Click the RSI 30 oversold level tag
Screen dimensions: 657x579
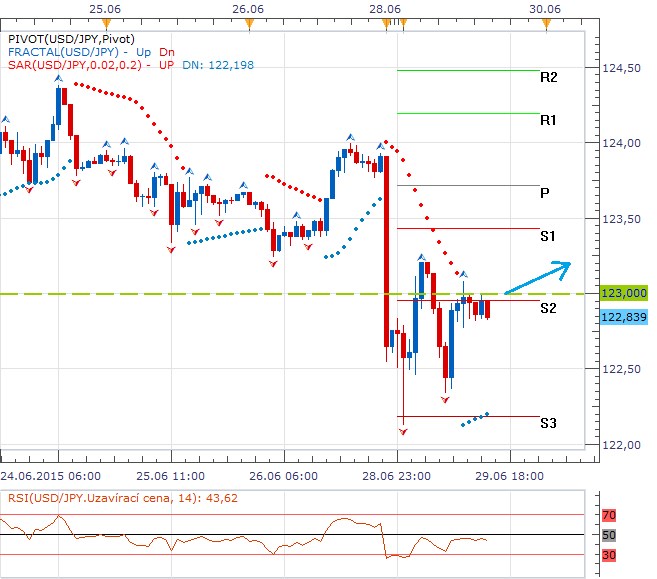click(609, 556)
